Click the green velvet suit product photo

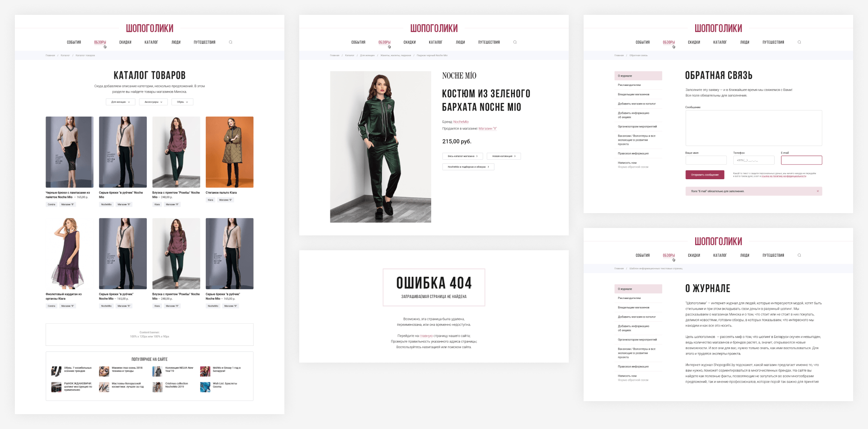tap(381, 147)
